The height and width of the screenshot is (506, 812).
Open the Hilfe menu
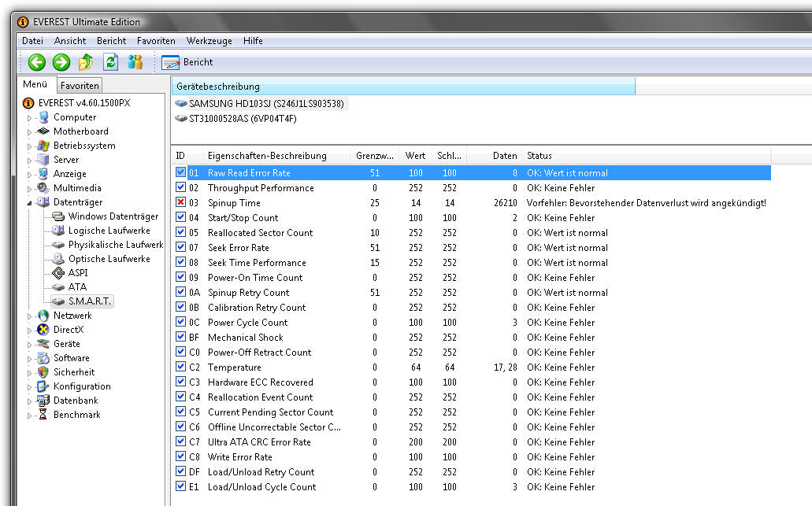[253, 41]
